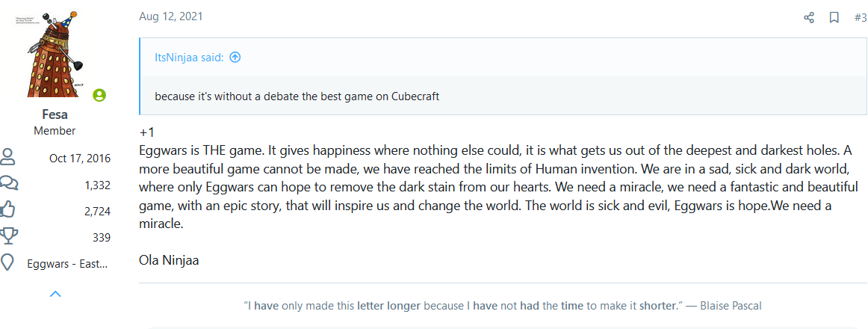Click the location pin icon
868x329 pixels.
[x=7, y=264]
